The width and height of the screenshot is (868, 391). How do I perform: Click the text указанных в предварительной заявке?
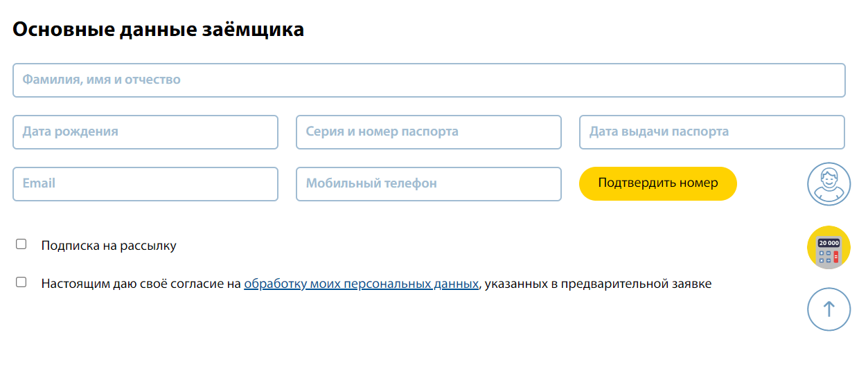coord(598,284)
